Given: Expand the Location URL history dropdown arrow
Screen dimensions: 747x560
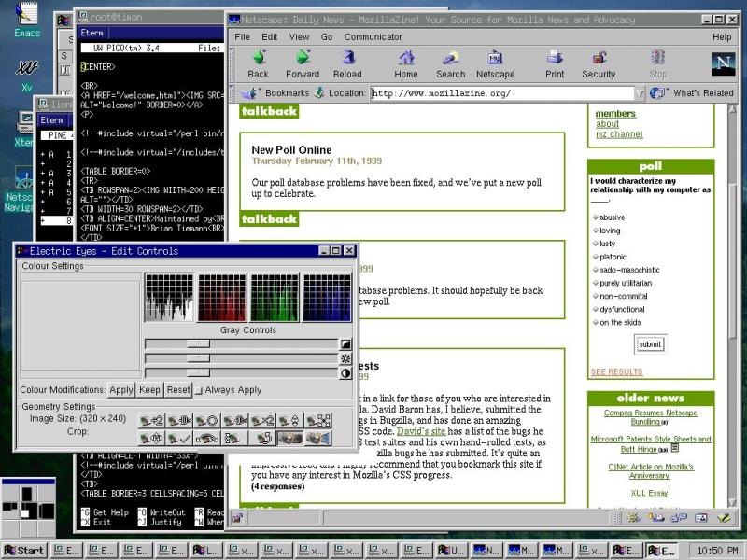Looking at the screenshot, I should [x=640, y=93].
